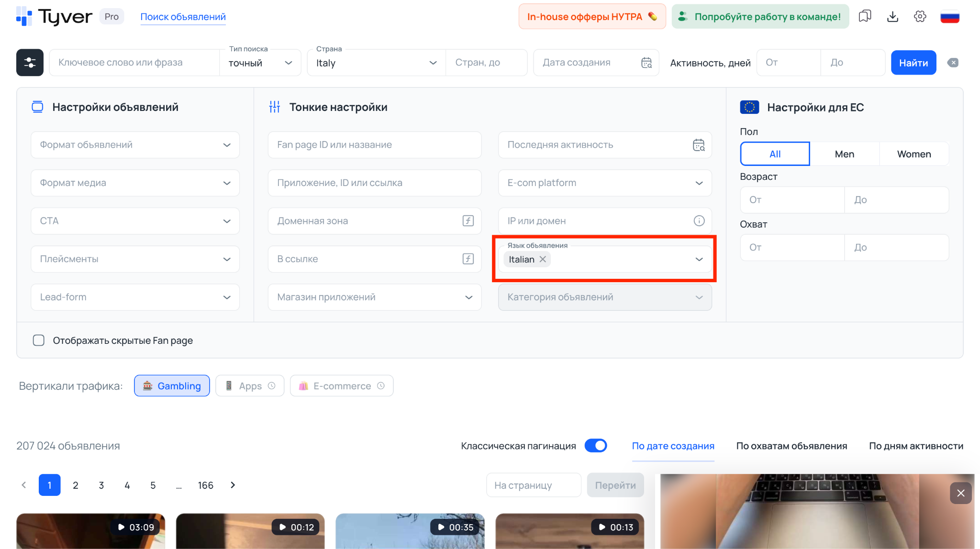Check Отображать скрытые Fan page checkbox

click(39, 340)
